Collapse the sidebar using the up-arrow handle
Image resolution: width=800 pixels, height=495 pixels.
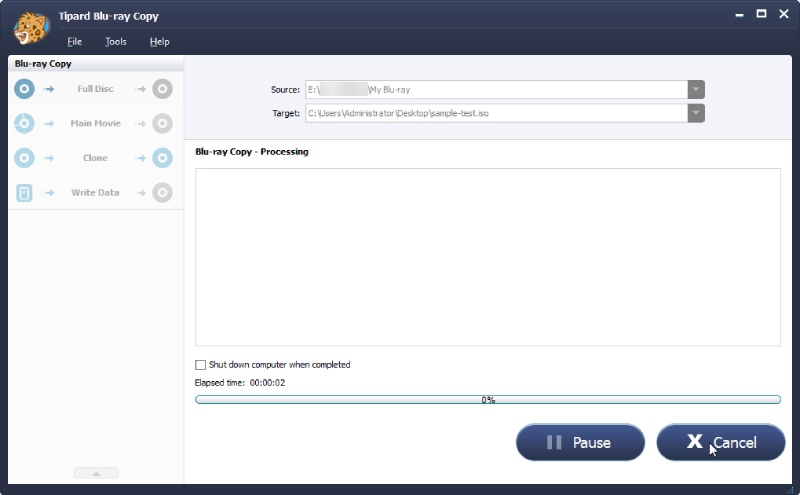96,473
